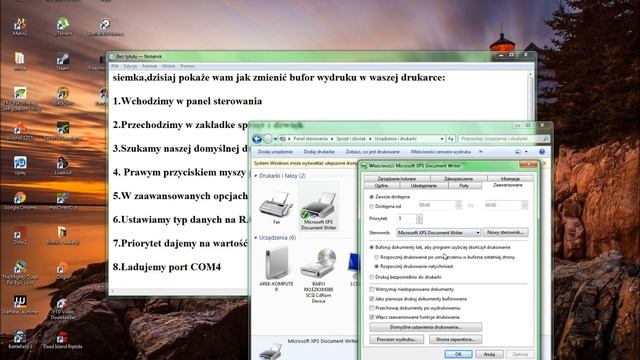640x360 pixels.
Task: Open YTD Video Downloader desktop icon
Action: click(x=62, y=308)
